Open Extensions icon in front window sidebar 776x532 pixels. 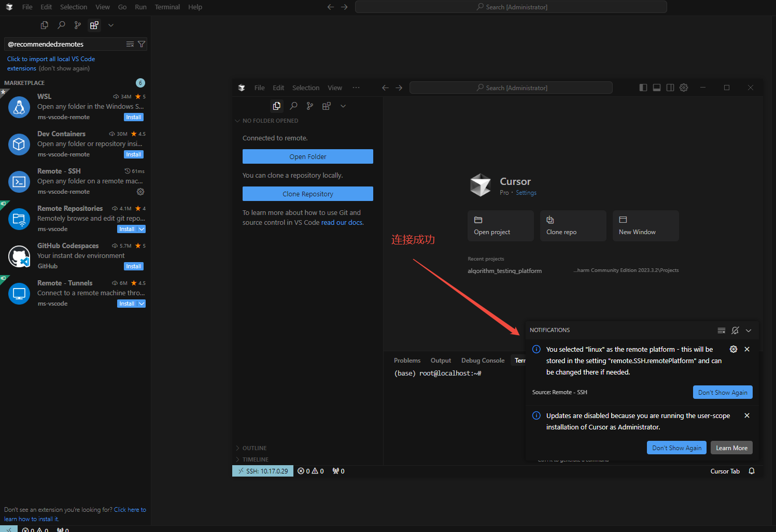(327, 106)
